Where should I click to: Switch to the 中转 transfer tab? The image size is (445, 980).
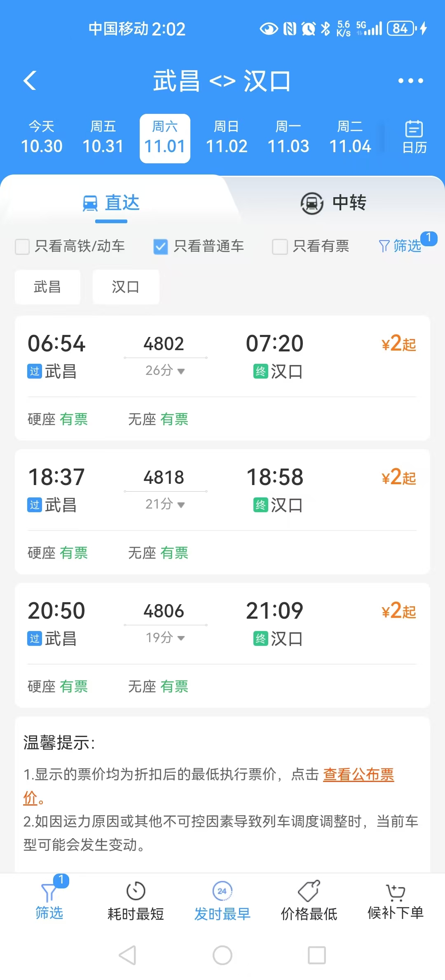tap(334, 203)
